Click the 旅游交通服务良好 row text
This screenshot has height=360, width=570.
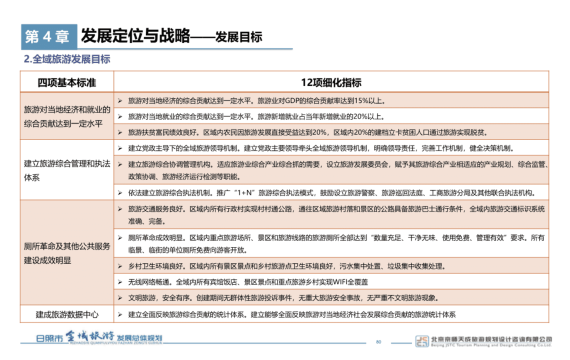(x=336, y=215)
